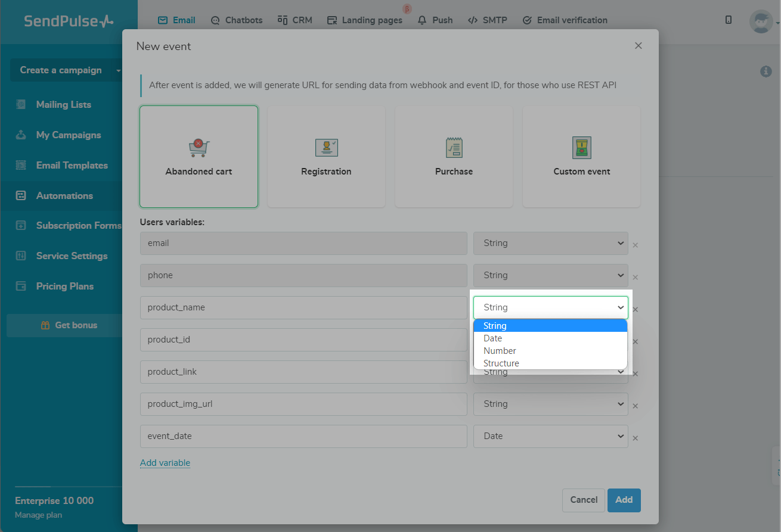Viewport: 781px width, 532px height.
Task: Cancel the new event dialog
Action: pos(583,500)
